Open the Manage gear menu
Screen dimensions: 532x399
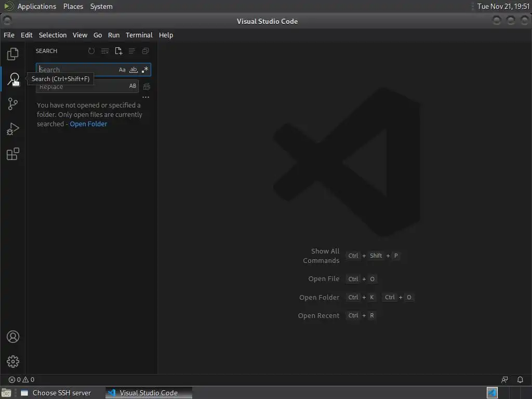click(13, 362)
